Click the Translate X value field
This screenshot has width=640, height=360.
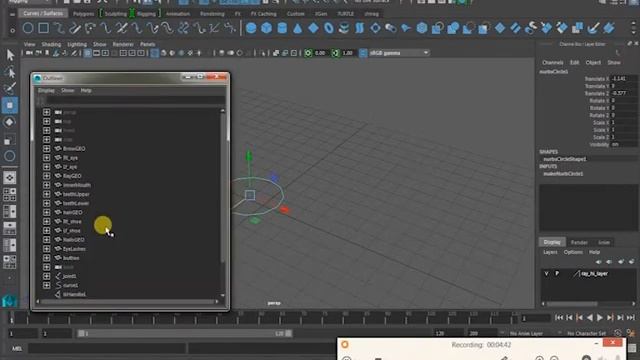(x=624, y=78)
